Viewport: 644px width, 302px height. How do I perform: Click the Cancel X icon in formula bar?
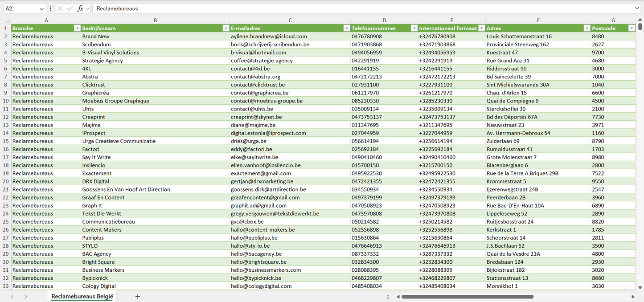[x=60, y=8]
